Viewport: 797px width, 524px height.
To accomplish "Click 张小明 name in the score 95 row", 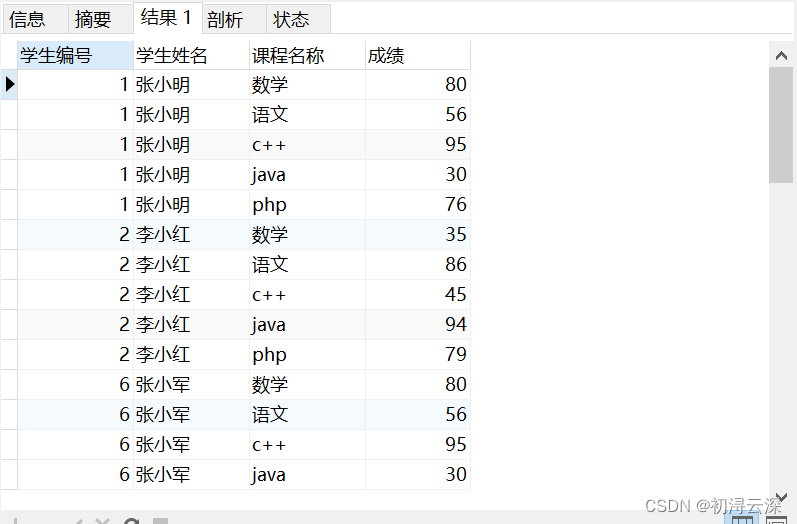I will (192, 144).
